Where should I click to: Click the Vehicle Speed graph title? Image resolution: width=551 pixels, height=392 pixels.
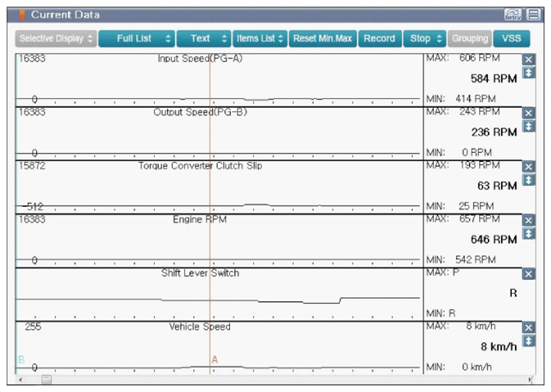pos(200,327)
